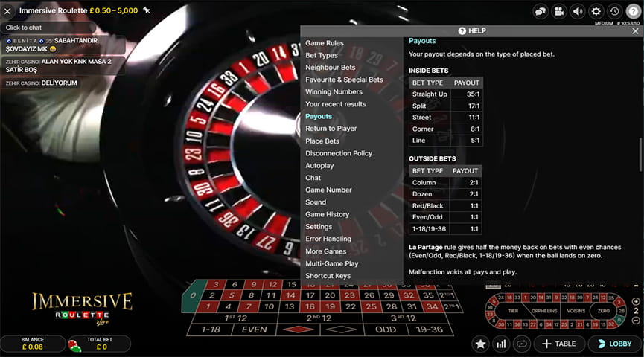This screenshot has height=357, width=644.
Task: Open Return to Player topic
Action: click(331, 129)
